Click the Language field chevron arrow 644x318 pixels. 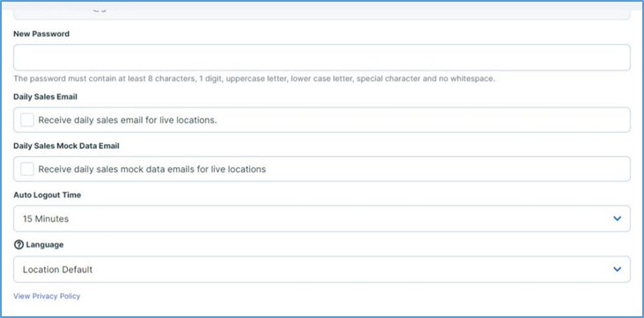[617, 270]
